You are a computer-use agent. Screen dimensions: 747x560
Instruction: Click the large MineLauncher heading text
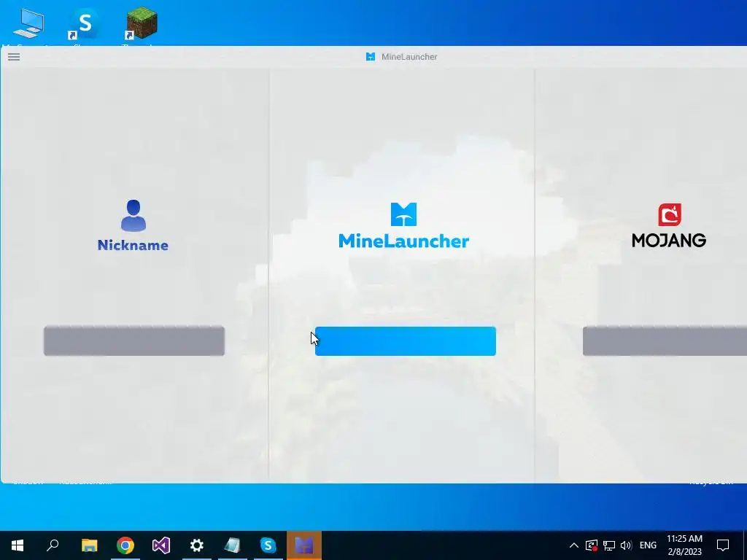[x=403, y=241]
